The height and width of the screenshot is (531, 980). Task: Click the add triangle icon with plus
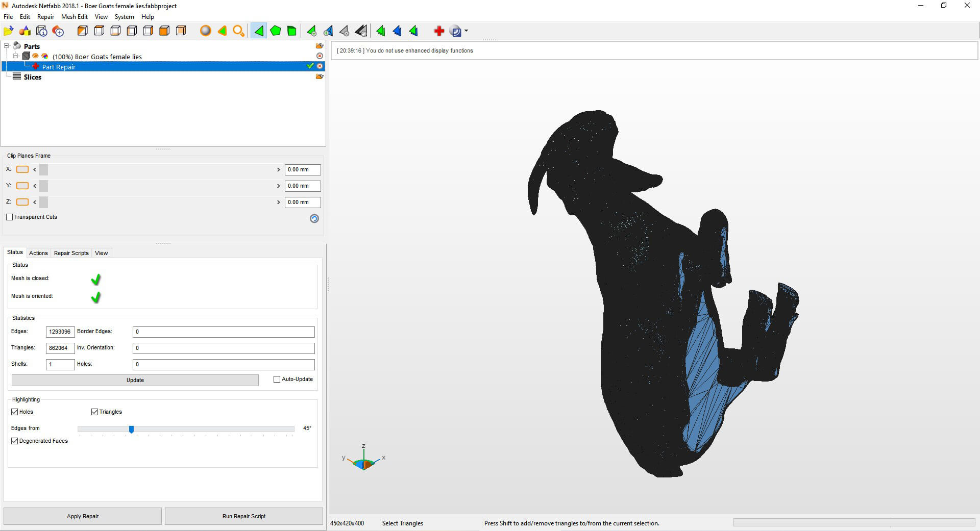pos(311,31)
